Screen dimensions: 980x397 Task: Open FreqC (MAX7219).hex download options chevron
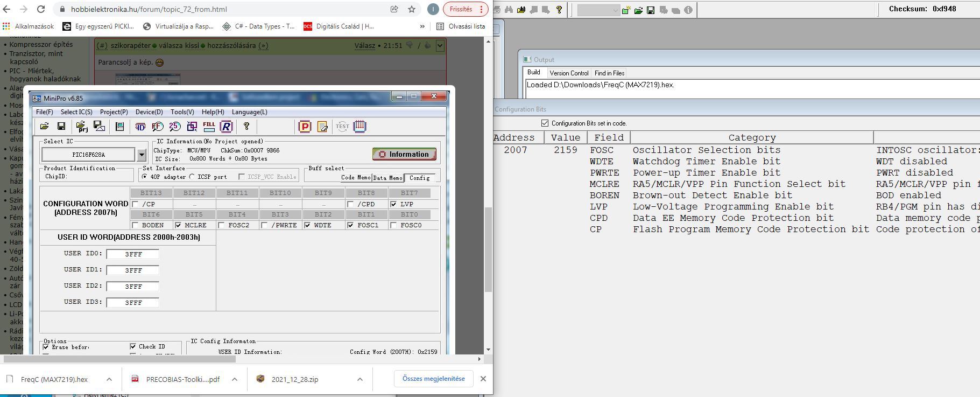[x=109, y=379]
